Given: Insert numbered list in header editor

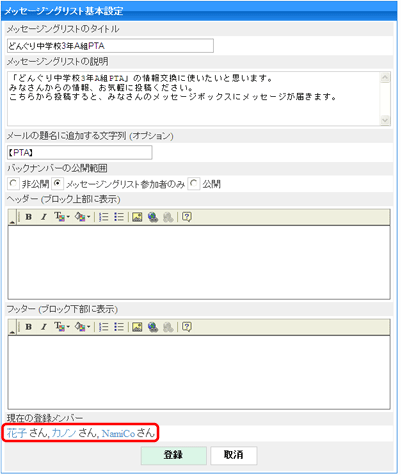Looking at the screenshot, I should 104,217.
